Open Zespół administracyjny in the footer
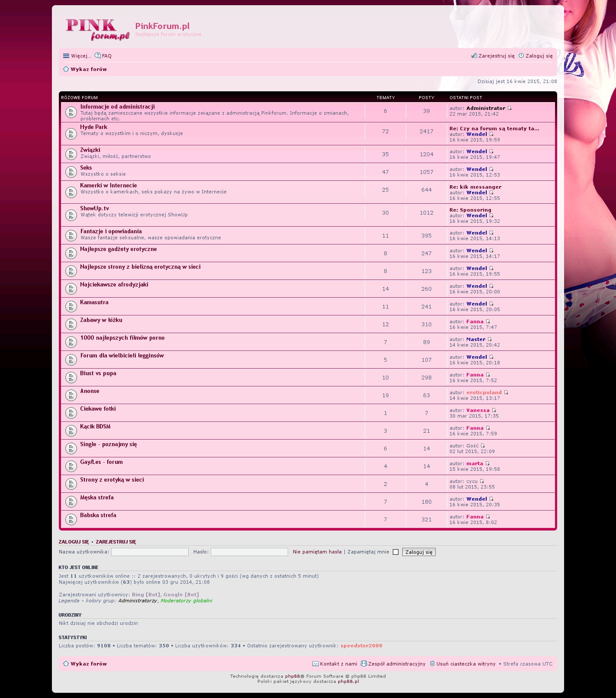This screenshot has height=698, width=616. [x=393, y=664]
